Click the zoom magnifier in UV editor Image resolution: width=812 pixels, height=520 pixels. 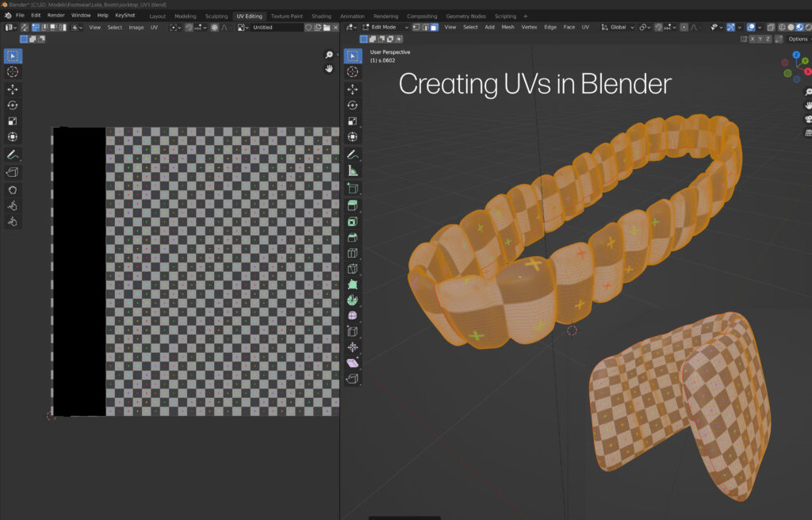tap(329, 55)
